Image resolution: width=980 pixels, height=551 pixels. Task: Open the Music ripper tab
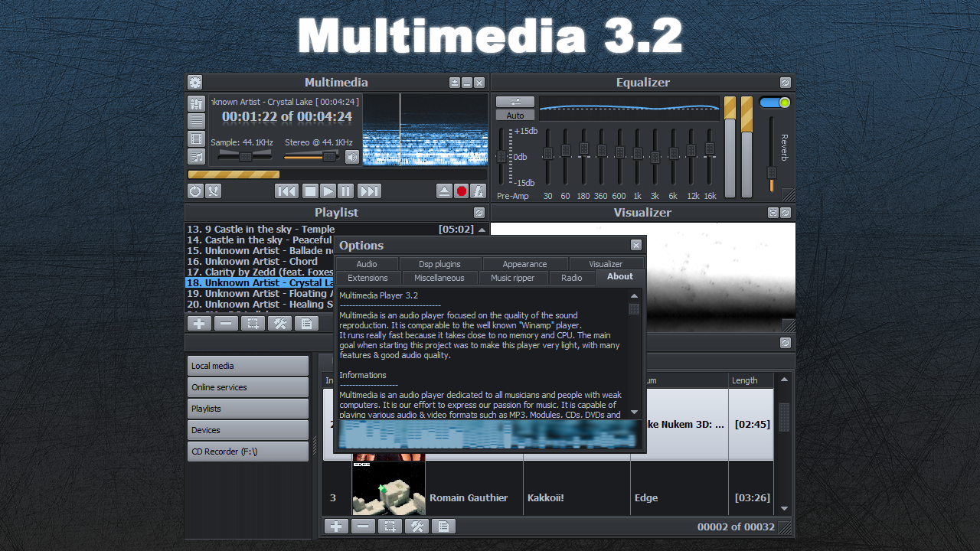point(513,278)
